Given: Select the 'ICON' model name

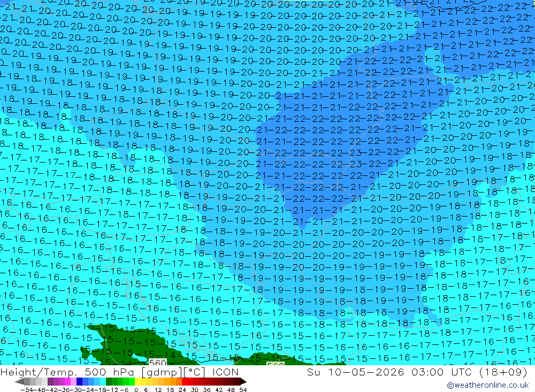Looking at the screenshot, I should (225, 372).
